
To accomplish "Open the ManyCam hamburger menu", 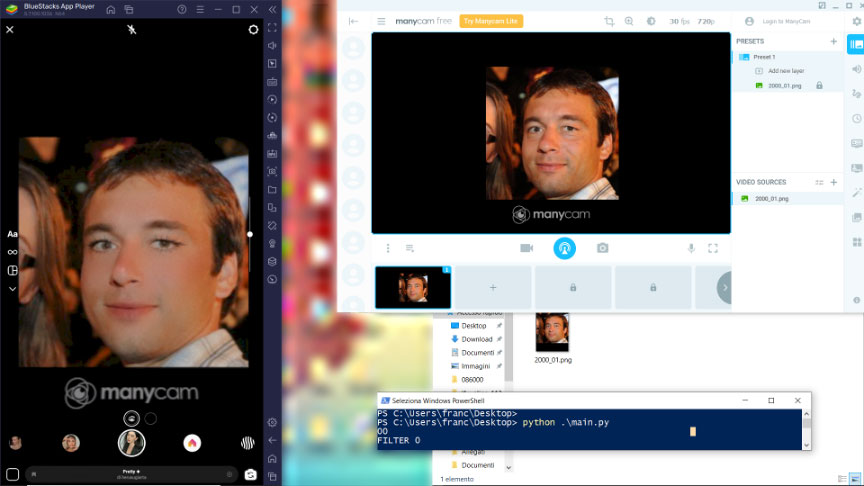I will click(381, 21).
